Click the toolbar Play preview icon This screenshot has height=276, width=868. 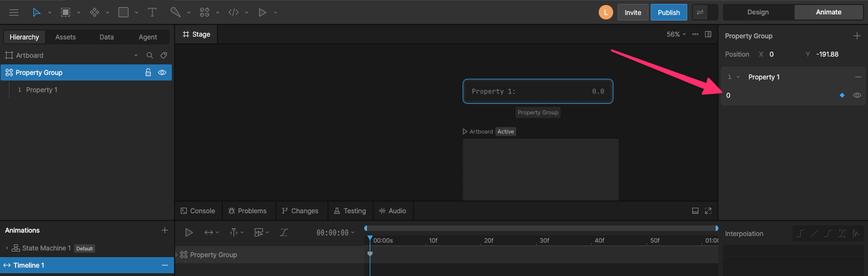pos(262,12)
